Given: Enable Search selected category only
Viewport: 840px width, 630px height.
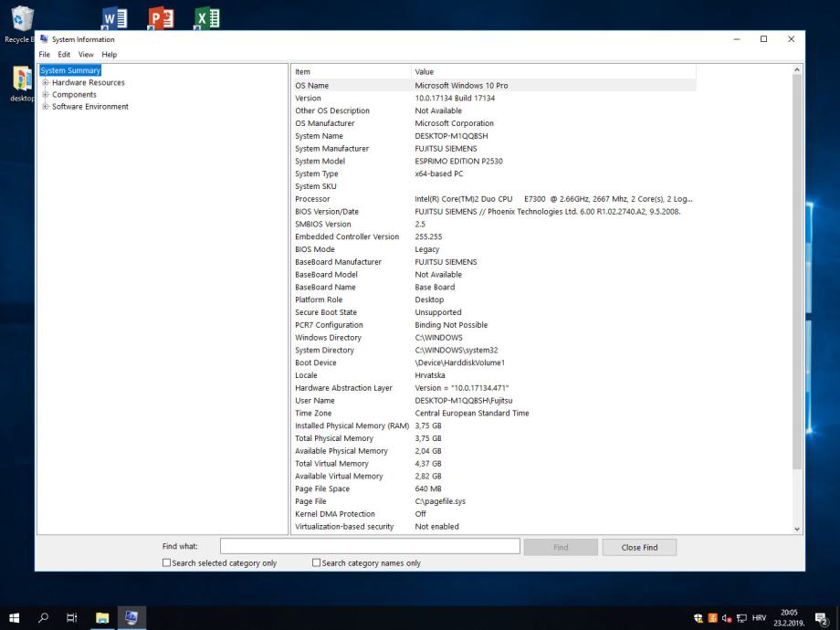Looking at the screenshot, I should [167, 563].
